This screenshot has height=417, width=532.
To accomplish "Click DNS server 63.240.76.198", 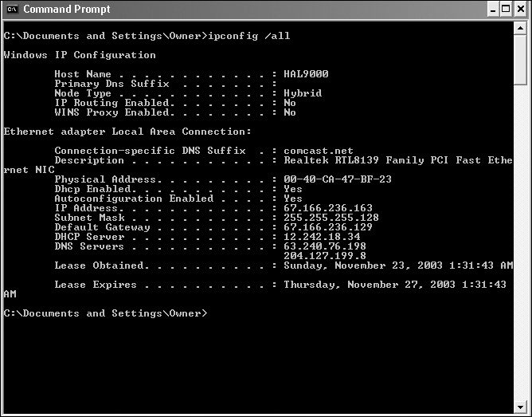I will tap(325, 246).
